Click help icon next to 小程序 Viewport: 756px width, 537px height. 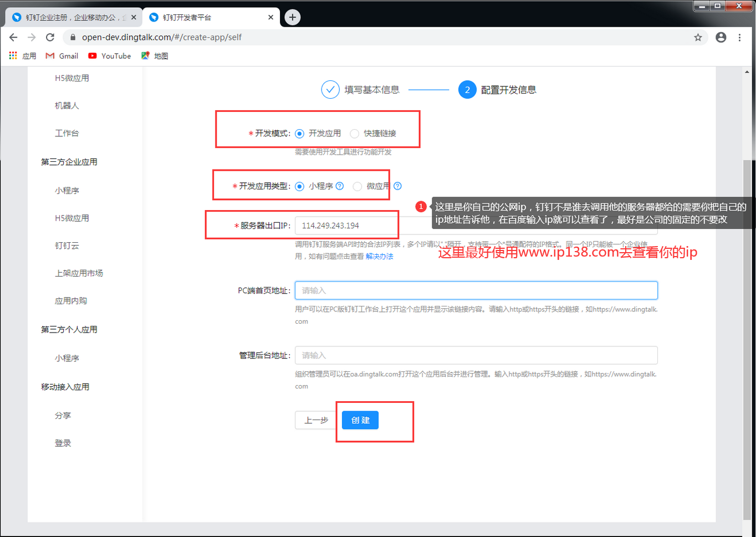point(340,186)
